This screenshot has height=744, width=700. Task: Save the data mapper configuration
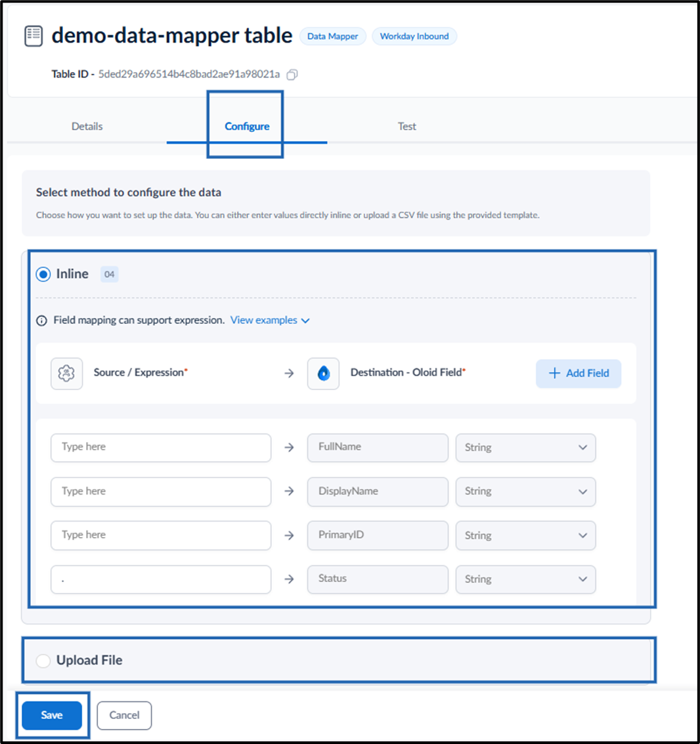[52, 715]
